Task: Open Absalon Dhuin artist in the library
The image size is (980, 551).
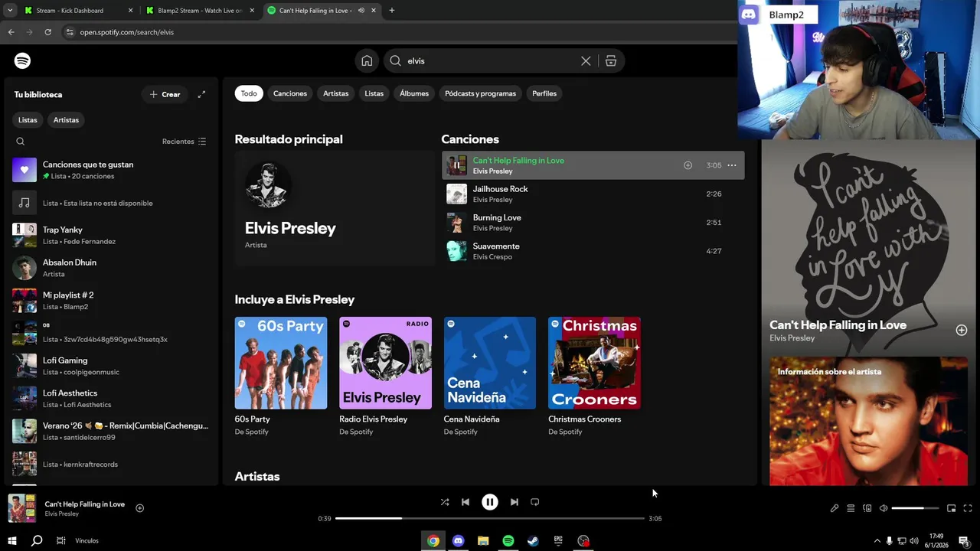Action: [111, 268]
